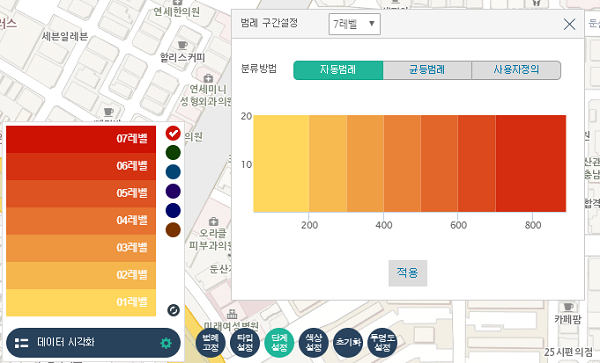Close the 범례 구간설정 dialog
Screen dimensions: 600x363
(569, 24)
